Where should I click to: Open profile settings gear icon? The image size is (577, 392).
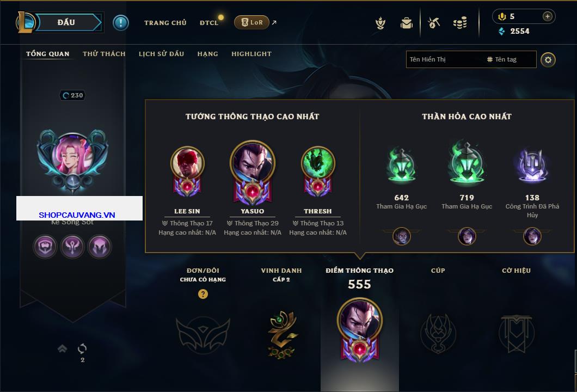pyautogui.click(x=548, y=60)
